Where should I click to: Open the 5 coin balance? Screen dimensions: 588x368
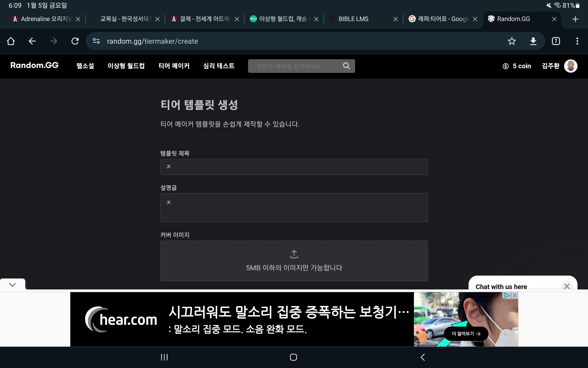pos(516,66)
